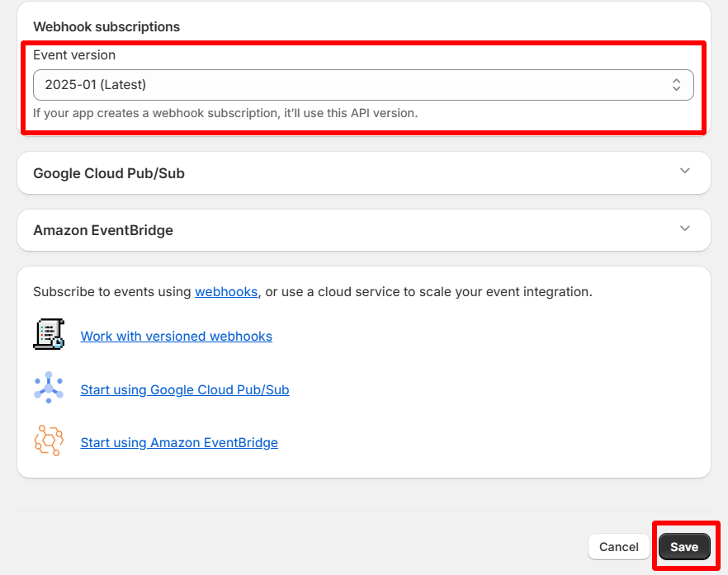Save the webhook settings
The height and width of the screenshot is (575, 728).
[684, 546]
